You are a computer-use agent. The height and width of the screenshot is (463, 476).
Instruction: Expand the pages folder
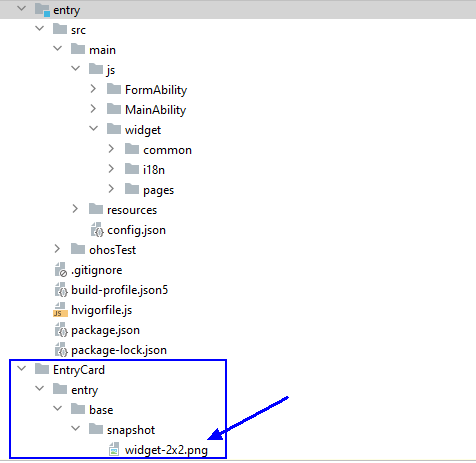111,189
